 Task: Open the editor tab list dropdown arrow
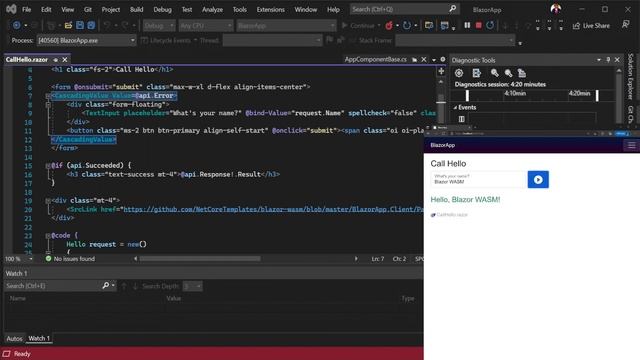434,60
